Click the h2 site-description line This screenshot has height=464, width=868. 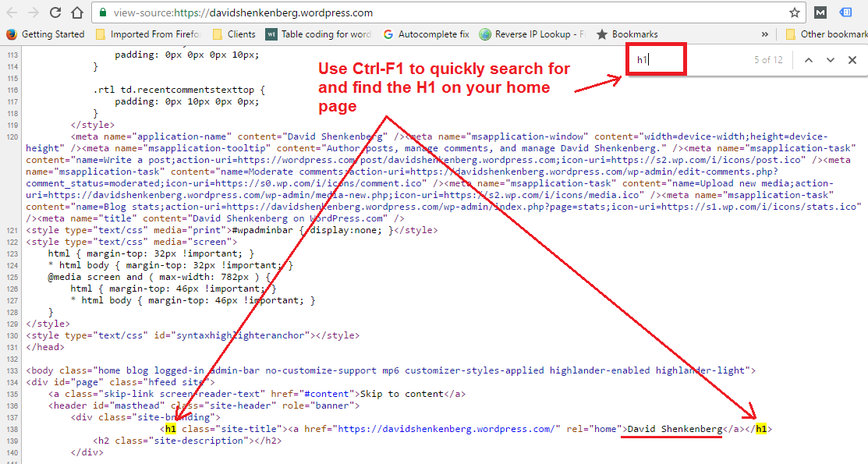point(187,440)
